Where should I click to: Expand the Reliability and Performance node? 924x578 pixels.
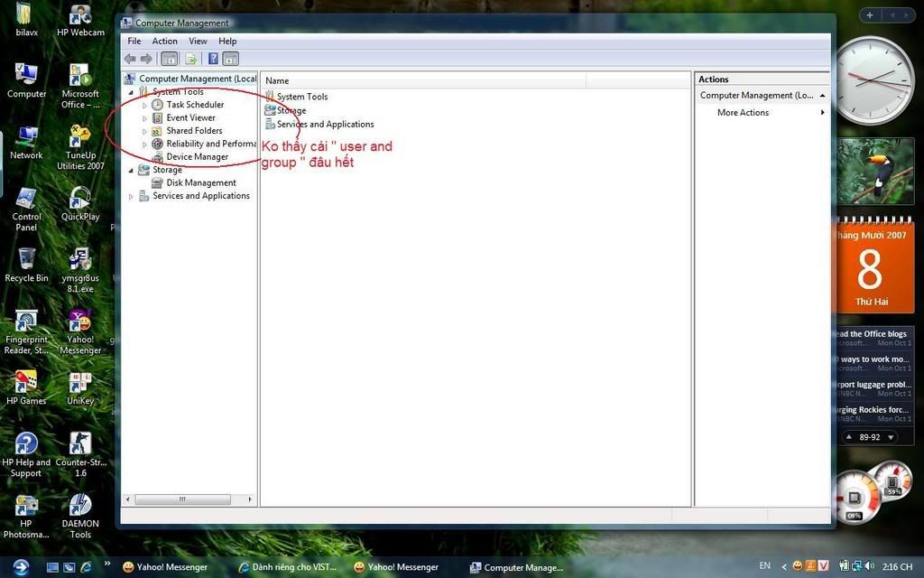(x=144, y=144)
